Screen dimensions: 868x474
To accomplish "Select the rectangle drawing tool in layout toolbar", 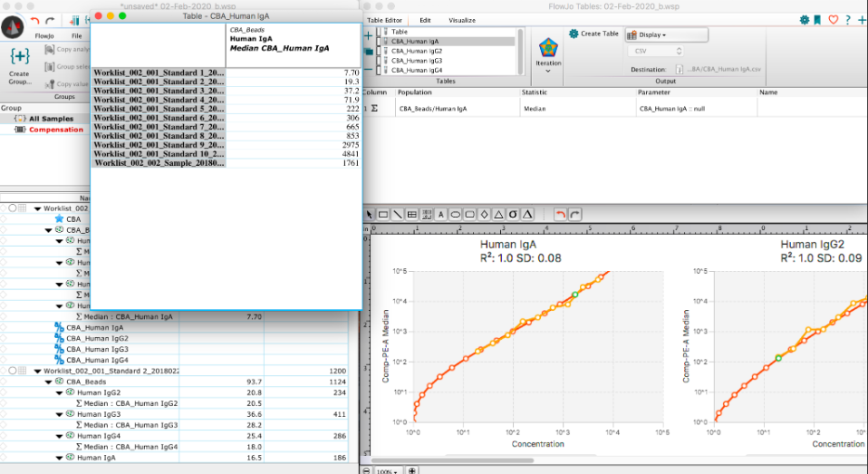I will coord(383,214).
